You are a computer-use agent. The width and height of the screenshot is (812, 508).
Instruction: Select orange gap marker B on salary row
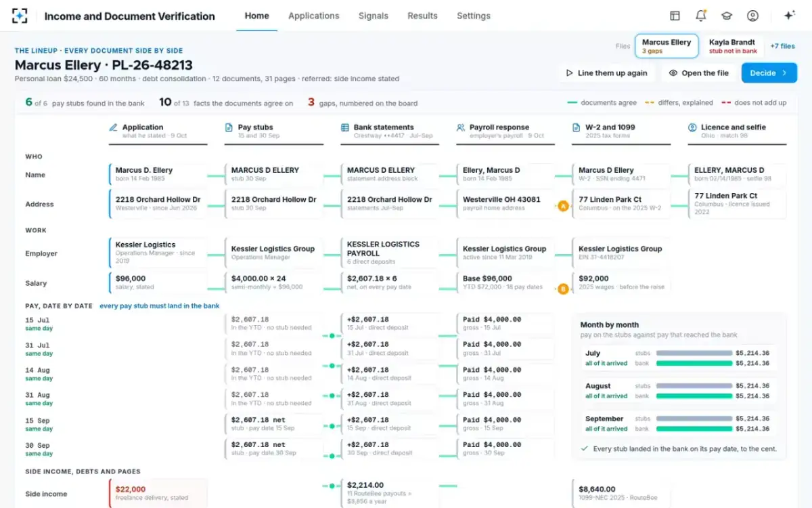pyautogui.click(x=563, y=289)
